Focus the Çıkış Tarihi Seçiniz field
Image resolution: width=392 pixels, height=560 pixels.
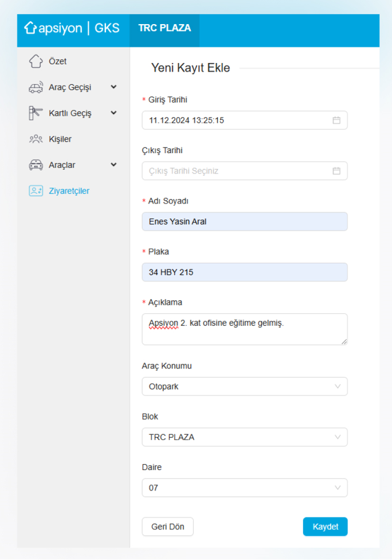point(245,171)
